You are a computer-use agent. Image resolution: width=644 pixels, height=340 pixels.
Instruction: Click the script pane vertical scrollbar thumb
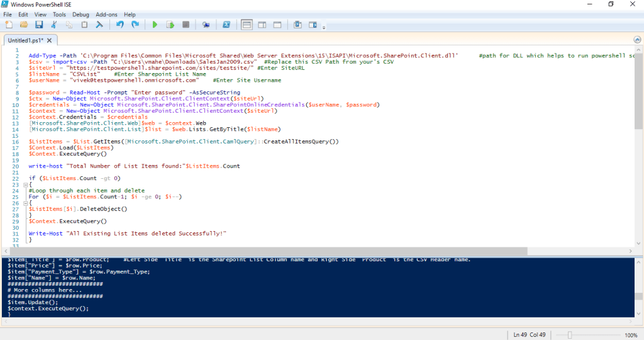pos(638,91)
